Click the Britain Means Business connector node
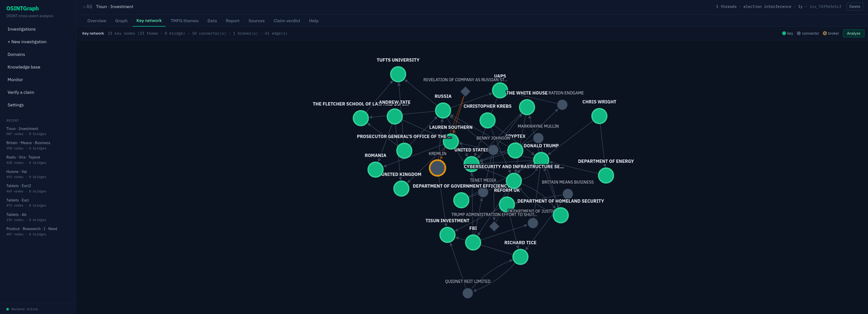 point(567,194)
